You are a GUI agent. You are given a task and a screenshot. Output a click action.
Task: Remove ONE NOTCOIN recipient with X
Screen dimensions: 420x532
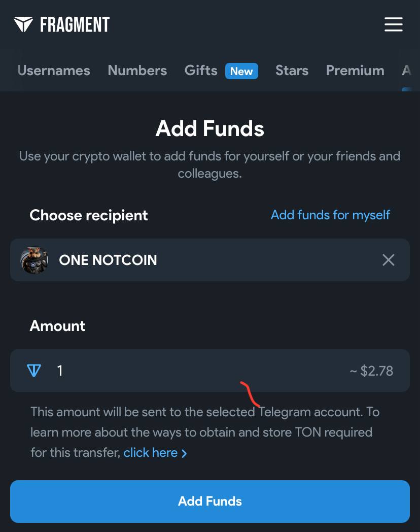[389, 260]
